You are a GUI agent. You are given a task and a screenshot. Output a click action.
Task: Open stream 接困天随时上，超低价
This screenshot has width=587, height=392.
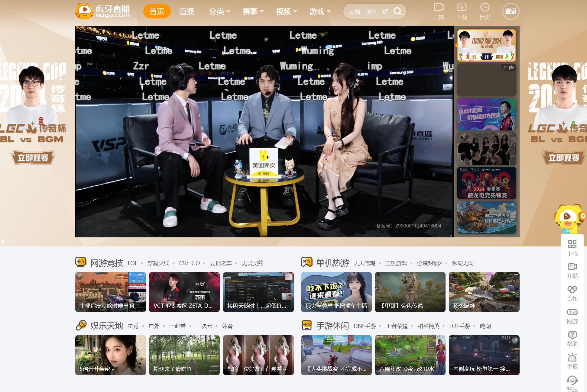pyautogui.click(x=258, y=292)
